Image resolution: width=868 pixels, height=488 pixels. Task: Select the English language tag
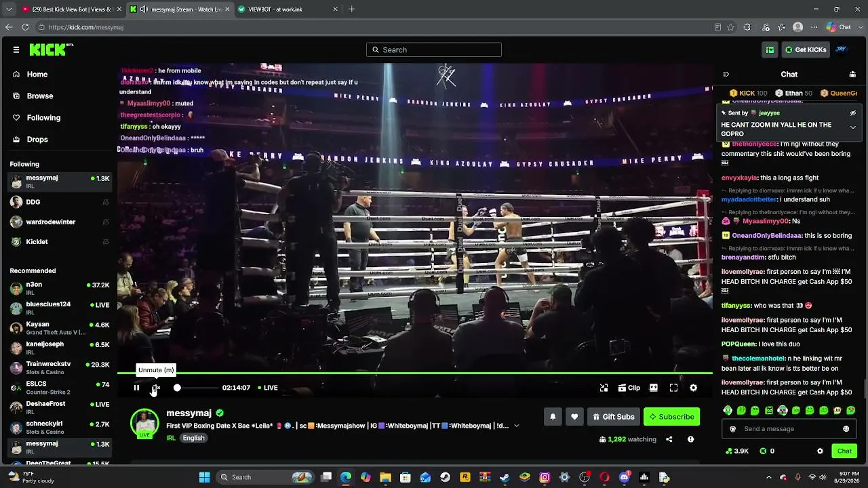point(193,438)
